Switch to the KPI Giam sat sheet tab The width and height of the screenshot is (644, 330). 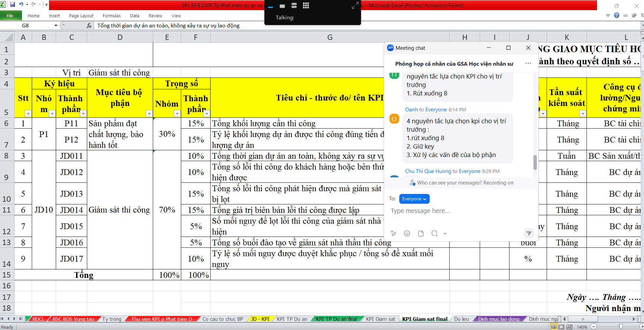pyautogui.click(x=380, y=319)
